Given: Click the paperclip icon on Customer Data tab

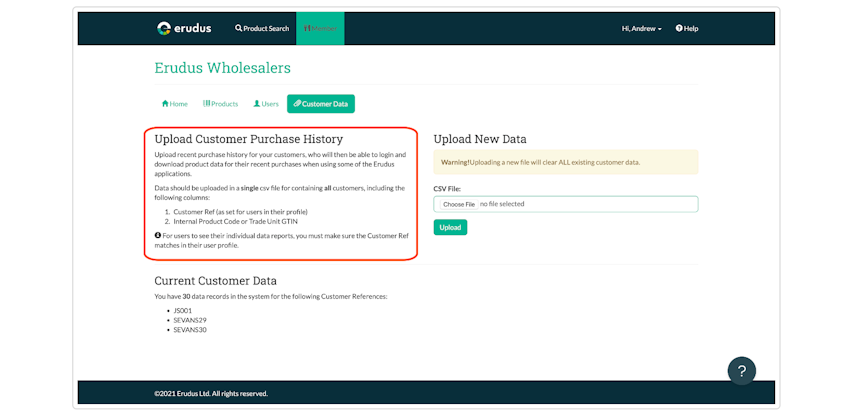Looking at the screenshot, I should coord(297,103).
